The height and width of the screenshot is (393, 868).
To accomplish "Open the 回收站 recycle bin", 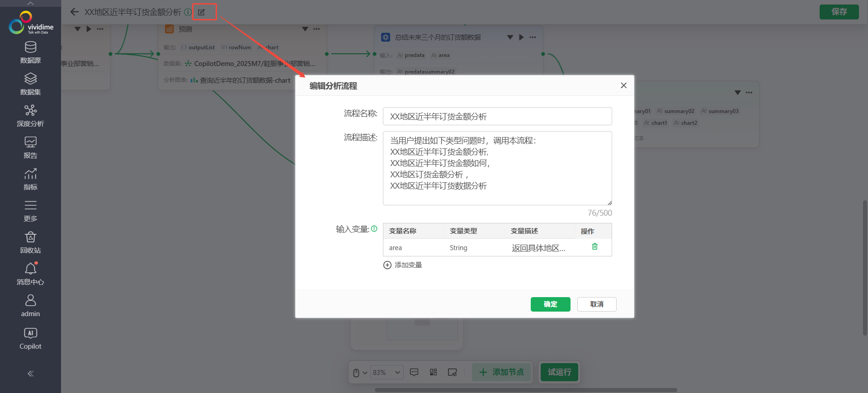I will [x=30, y=242].
